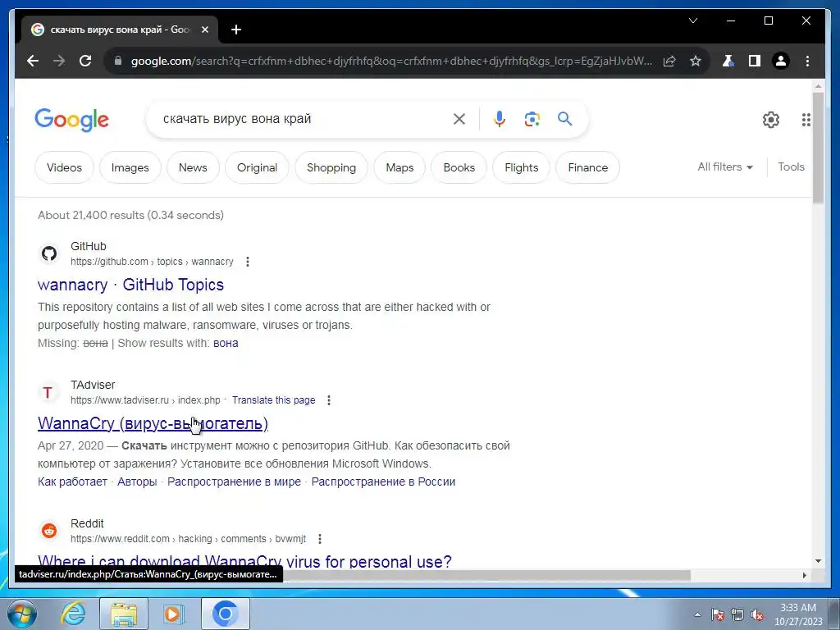
Task: Open the Tools search options
Action: [791, 167]
